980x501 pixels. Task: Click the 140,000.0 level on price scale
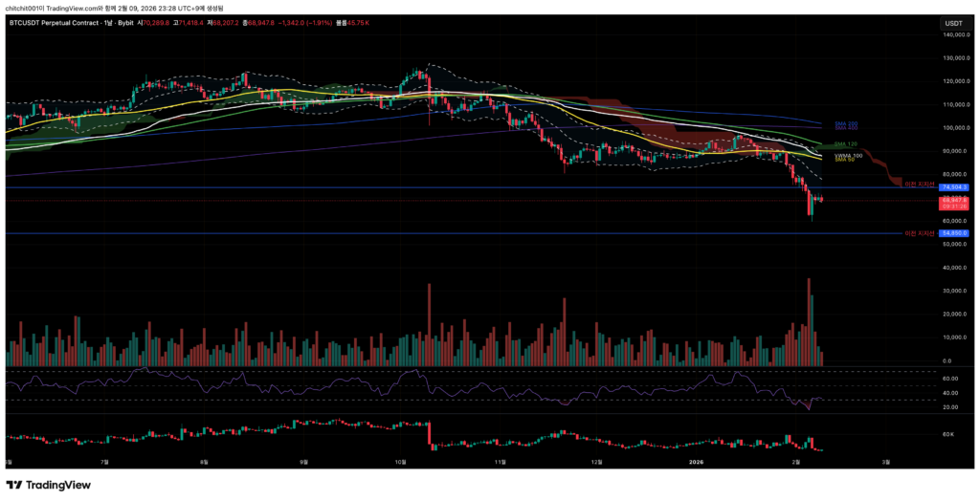coord(954,35)
